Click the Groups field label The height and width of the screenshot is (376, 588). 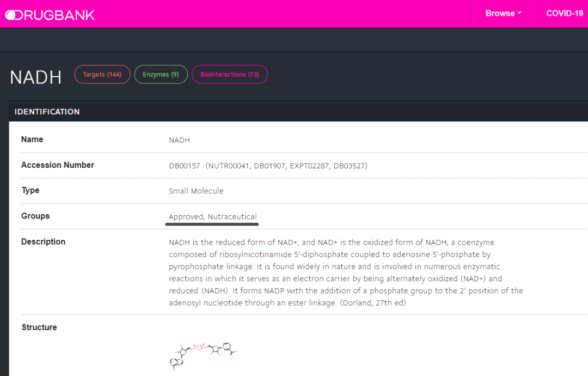(35, 216)
